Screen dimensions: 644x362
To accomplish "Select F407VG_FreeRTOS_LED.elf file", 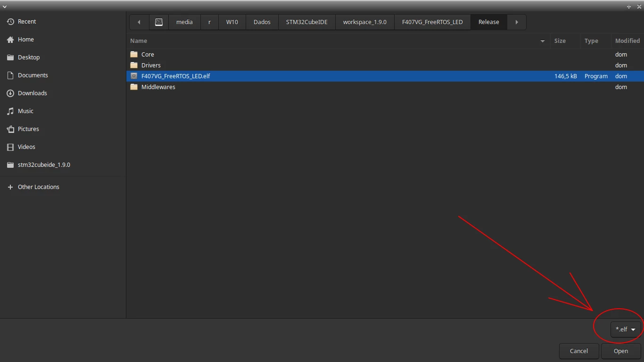I will (385, 76).
